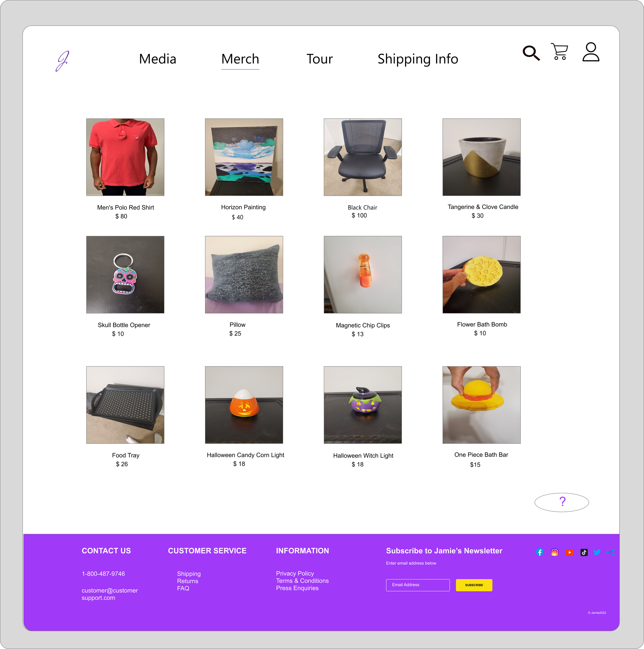Go to the Media menu item
The height and width of the screenshot is (649, 644).
tap(158, 59)
